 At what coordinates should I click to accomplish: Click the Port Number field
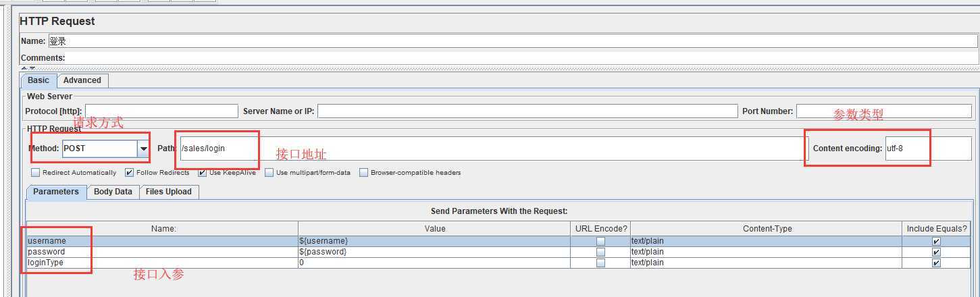883,111
